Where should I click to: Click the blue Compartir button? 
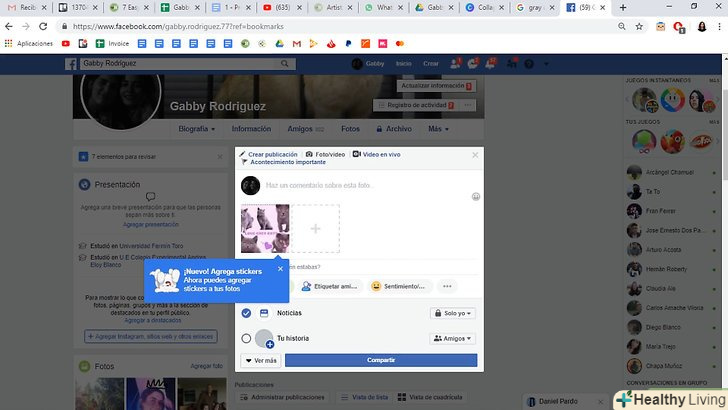[380, 360]
